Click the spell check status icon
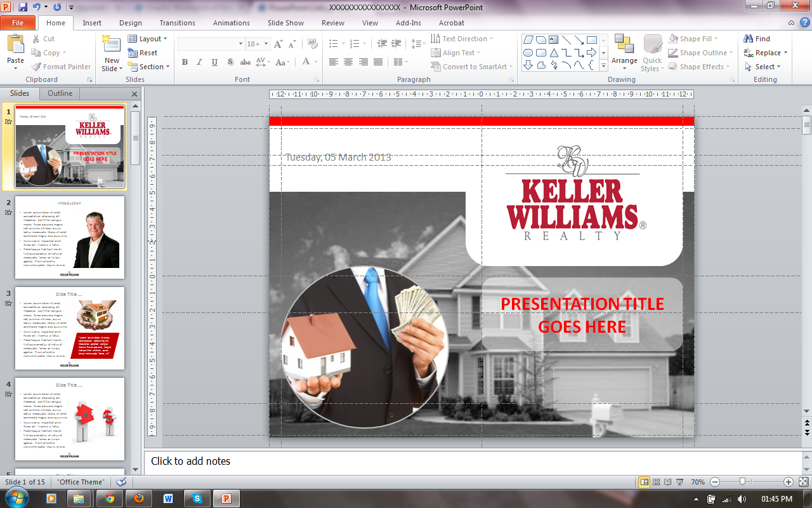The width and height of the screenshot is (812, 508). [x=121, y=482]
